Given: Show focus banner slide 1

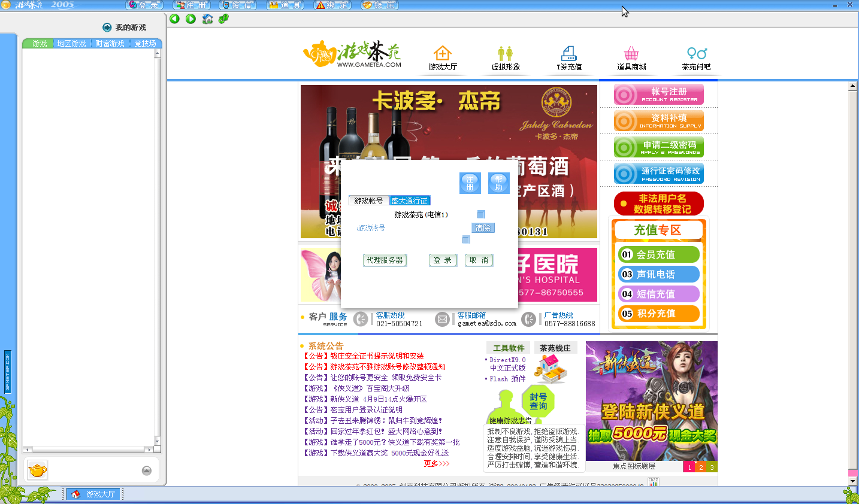Looking at the screenshot, I should point(689,467).
